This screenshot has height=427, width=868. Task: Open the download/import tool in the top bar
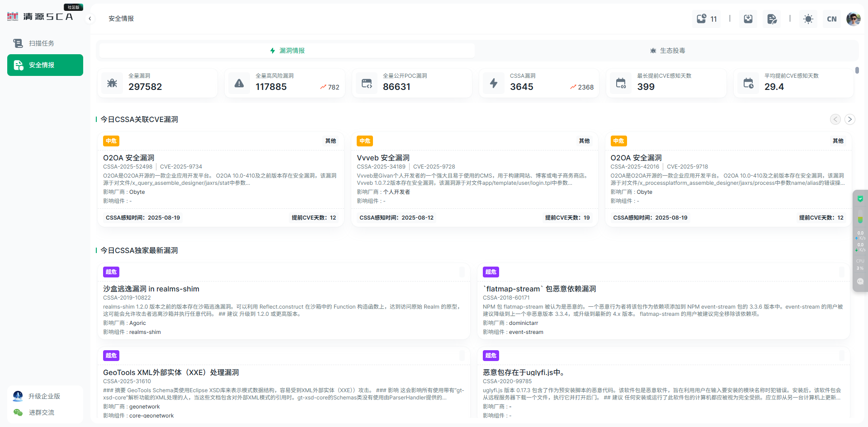click(748, 19)
